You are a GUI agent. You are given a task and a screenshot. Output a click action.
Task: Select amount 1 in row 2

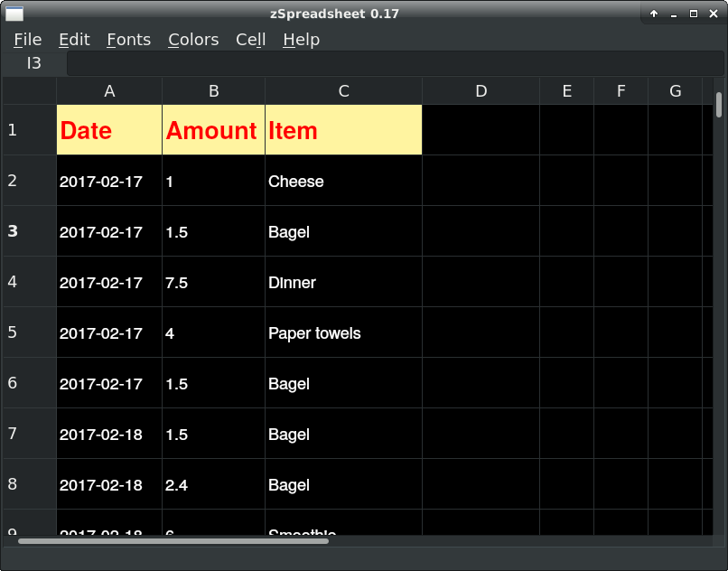(213, 181)
